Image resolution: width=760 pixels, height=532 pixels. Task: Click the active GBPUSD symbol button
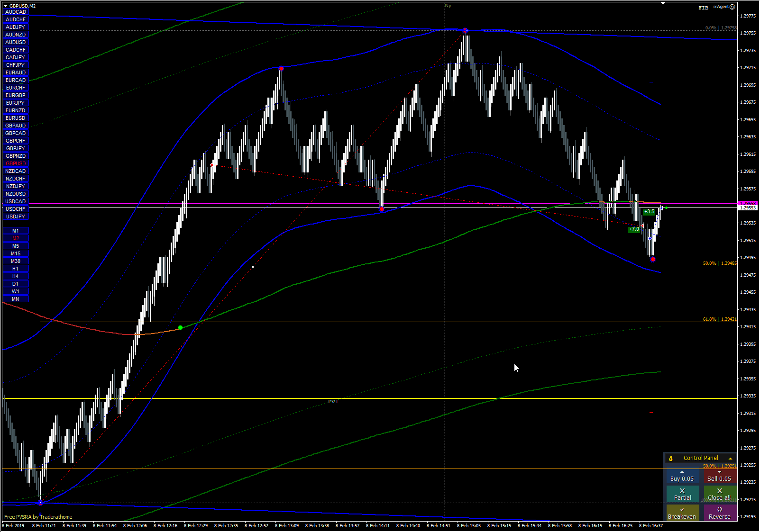tap(16, 163)
